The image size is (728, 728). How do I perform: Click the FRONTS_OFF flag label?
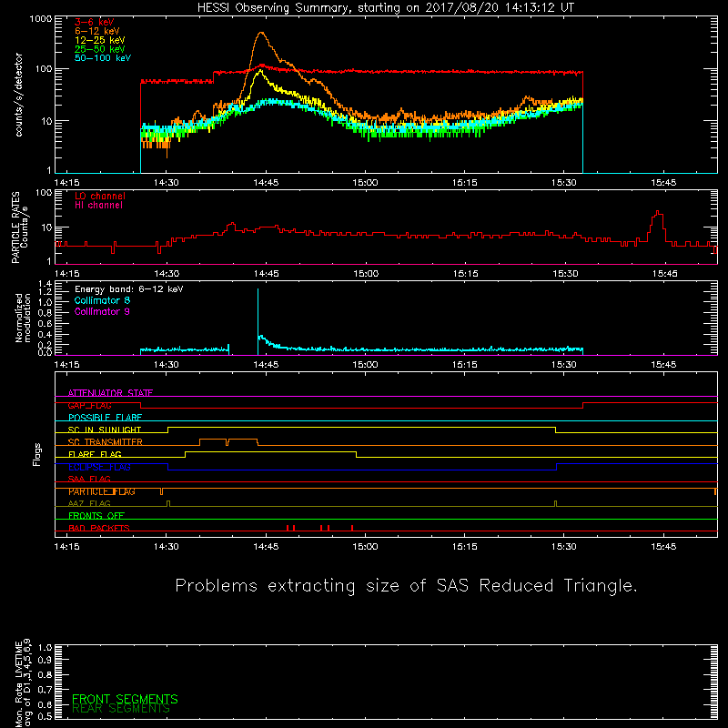pyautogui.click(x=96, y=516)
